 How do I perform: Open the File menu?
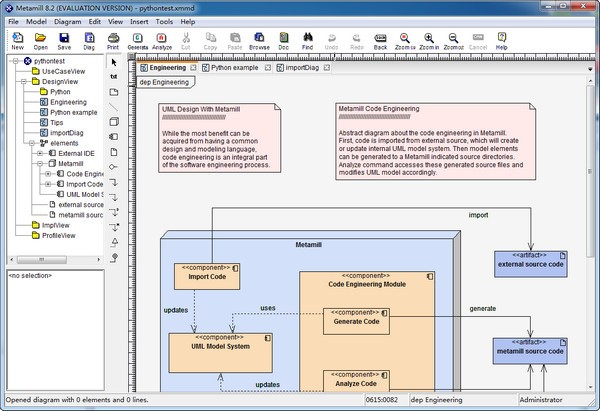(x=13, y=22)
